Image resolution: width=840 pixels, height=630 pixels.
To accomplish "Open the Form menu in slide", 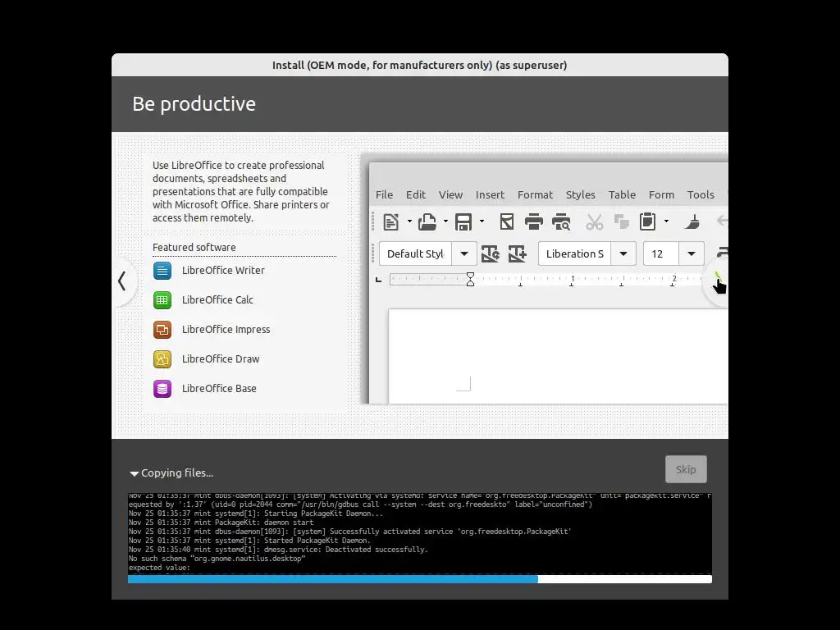I will tap(662, 195).
